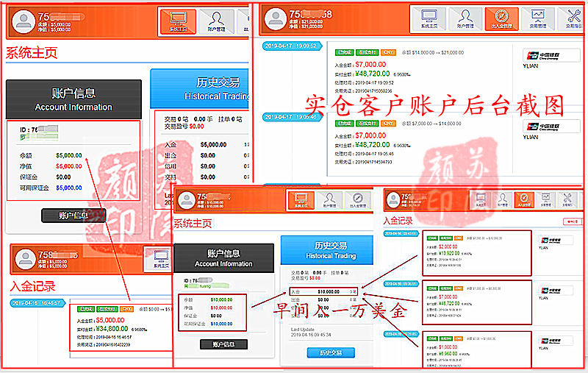Click the user avatar in the $21,000 header
This screenshot has height=373, width=588.
pyautogui.click(x=276, y=18)
